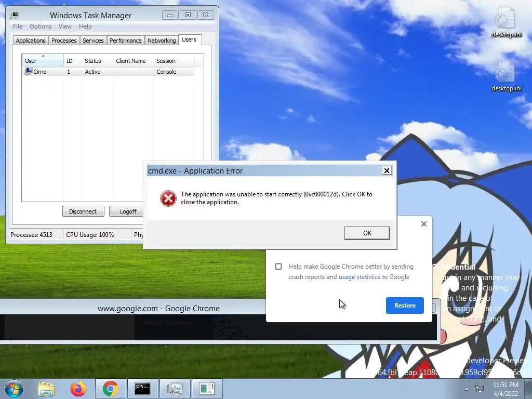Select Cirno user icon in list
This screenshot has width=532, height=399.
(x=28, y=72)
